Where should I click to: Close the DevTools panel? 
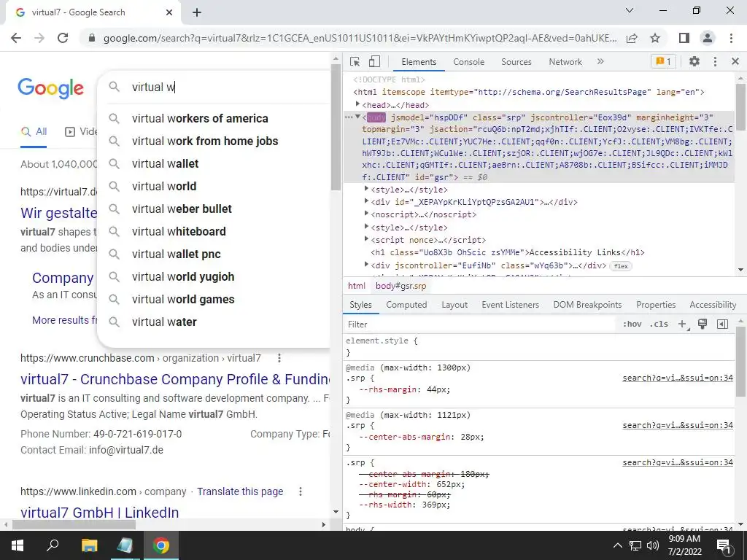point(735,61)
